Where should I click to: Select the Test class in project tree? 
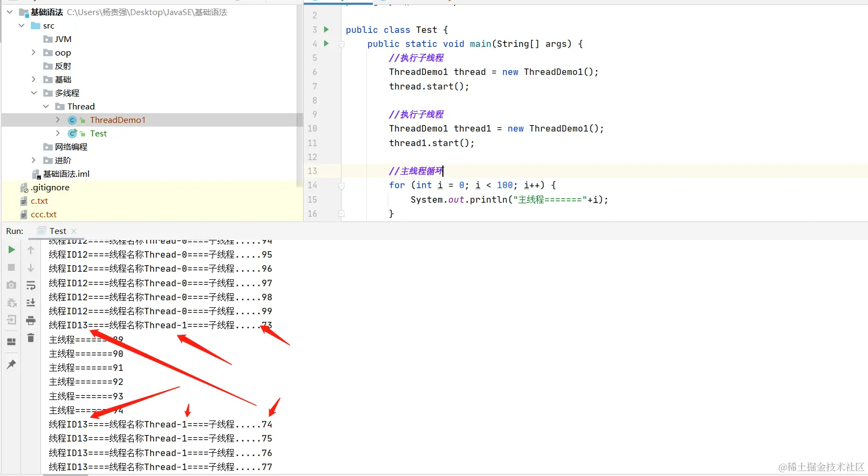pyautogui.click(x=98, y=133)
